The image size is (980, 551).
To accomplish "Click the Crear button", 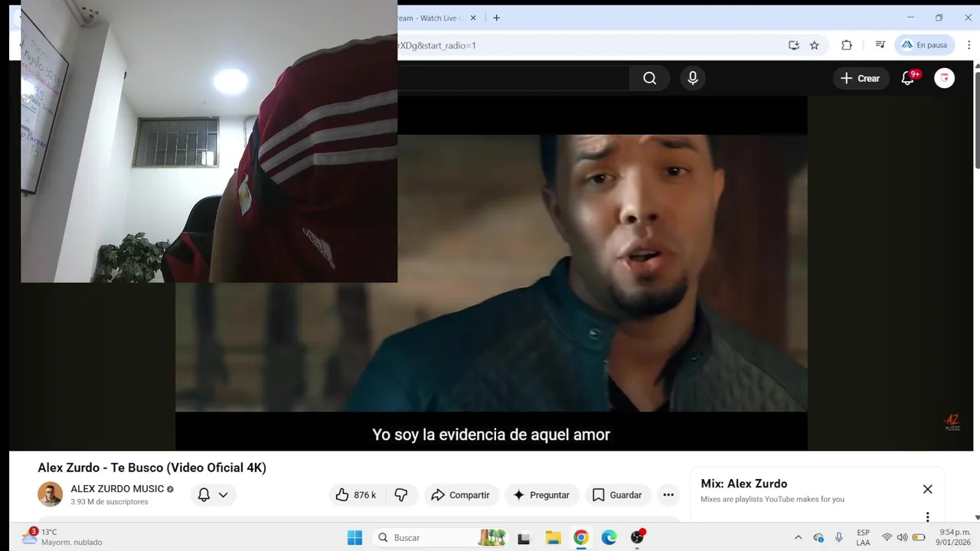I will (x=860, y=78).
